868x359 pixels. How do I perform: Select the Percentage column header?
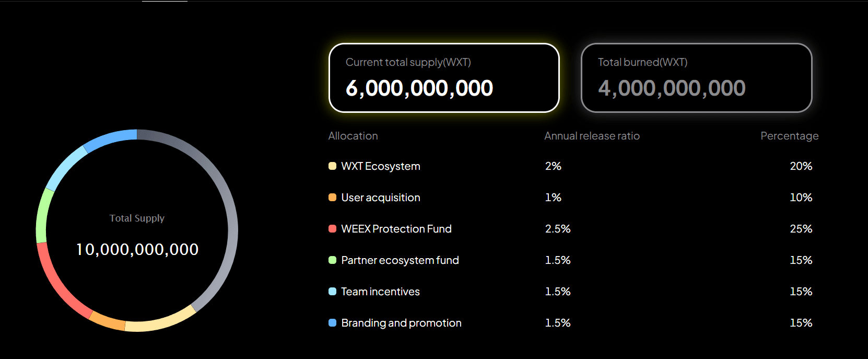[789, 136]
